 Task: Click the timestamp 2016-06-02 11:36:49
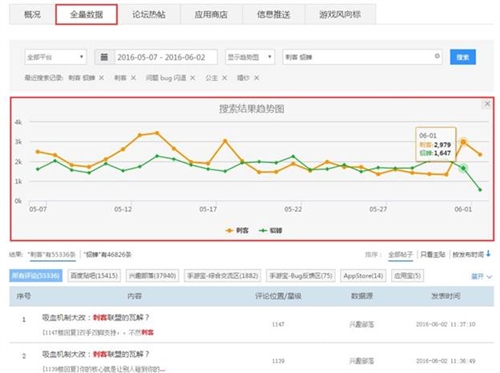pyautogui.click(x=446, y=361)
